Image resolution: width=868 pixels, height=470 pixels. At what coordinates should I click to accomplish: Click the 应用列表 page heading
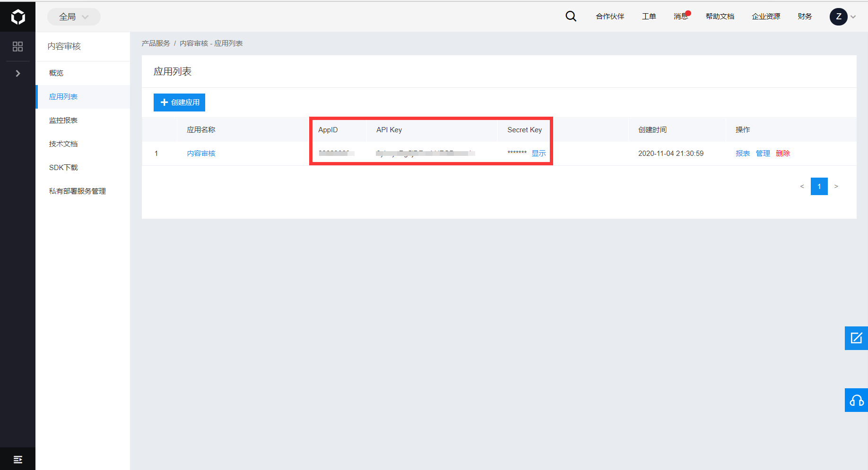pos(173,71)
